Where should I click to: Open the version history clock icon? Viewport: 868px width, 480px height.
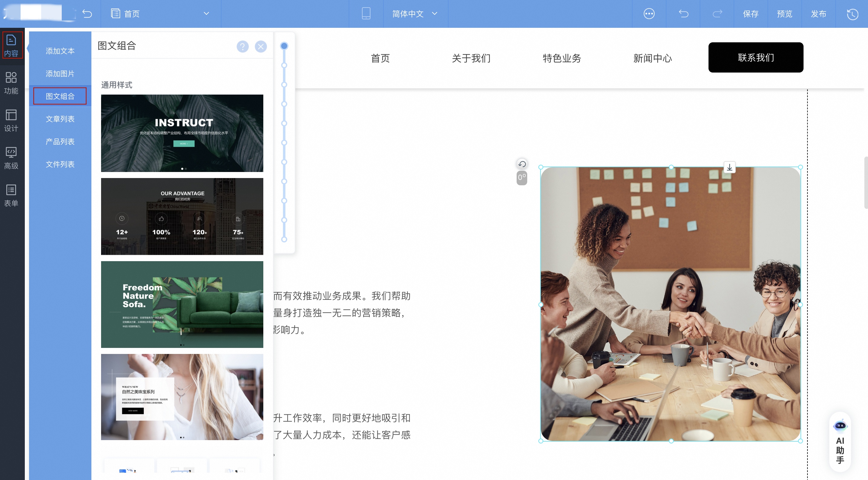853,14
